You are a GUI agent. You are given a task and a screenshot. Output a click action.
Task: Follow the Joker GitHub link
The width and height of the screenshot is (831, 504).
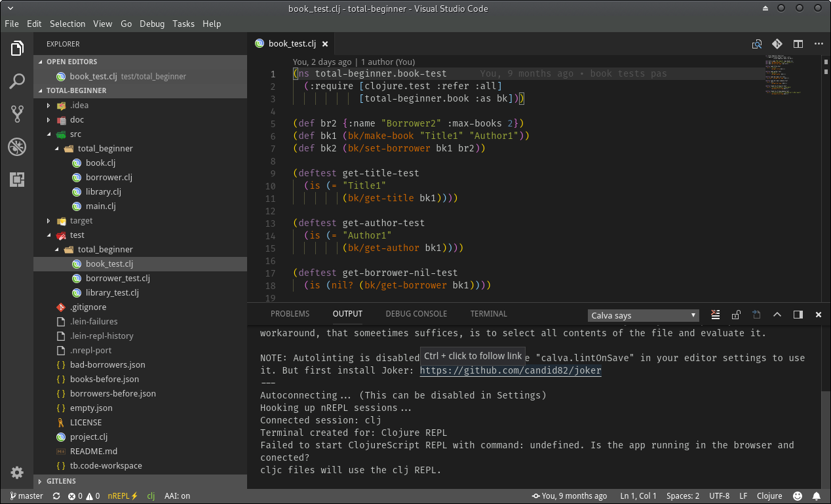pyautogui.click(x=509, y=370)
